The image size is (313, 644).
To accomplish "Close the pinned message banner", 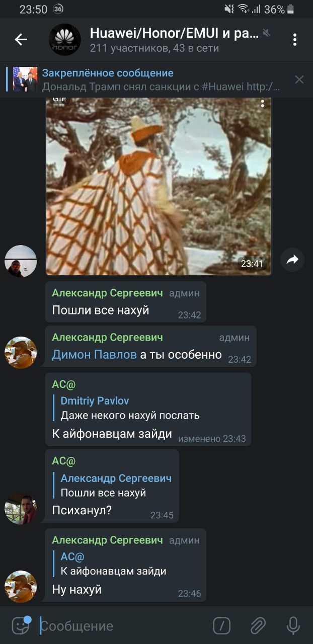I will point(299,79).
